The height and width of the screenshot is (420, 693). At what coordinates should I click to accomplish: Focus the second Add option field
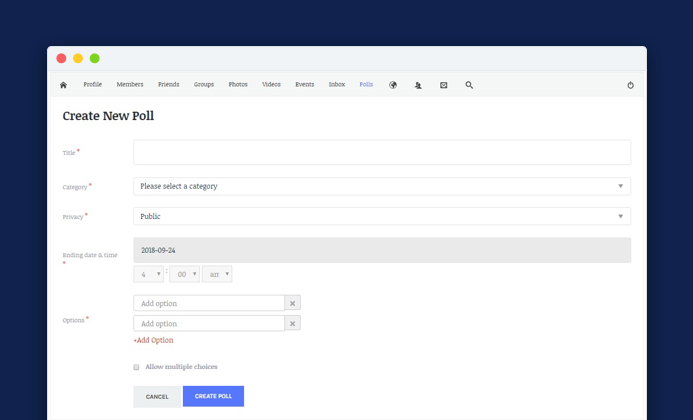click(209, 324)
